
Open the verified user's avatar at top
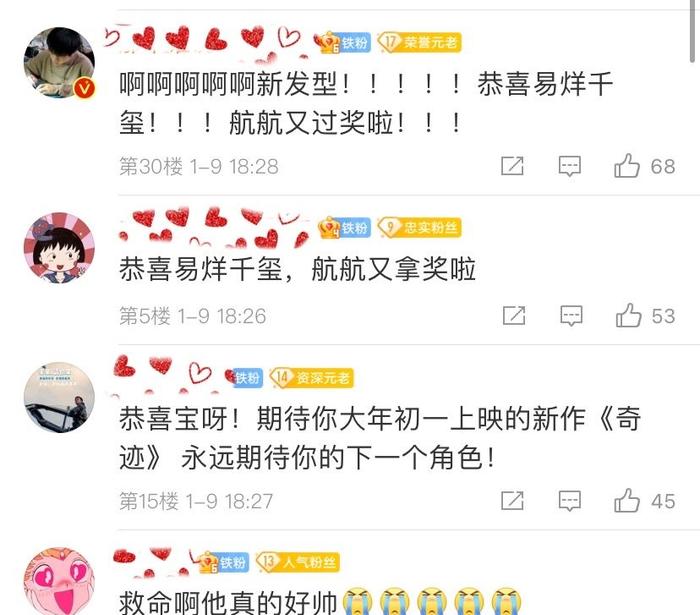click(59, 62)
